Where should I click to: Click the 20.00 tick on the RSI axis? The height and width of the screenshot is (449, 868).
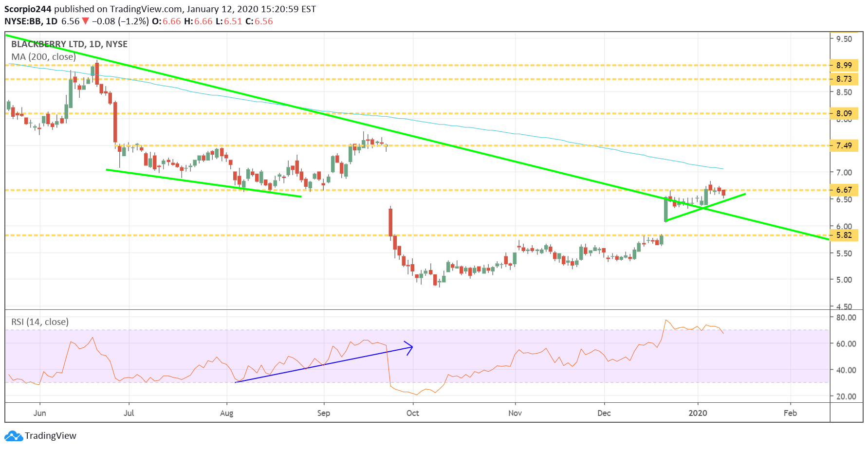[846, 396]
